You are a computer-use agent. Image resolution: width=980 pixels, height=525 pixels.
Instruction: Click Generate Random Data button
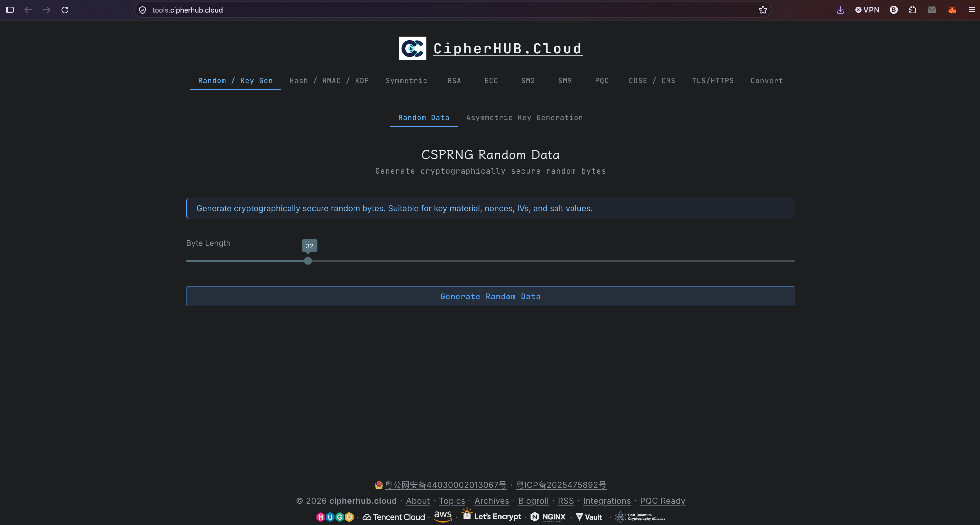[x=490, y=296]
